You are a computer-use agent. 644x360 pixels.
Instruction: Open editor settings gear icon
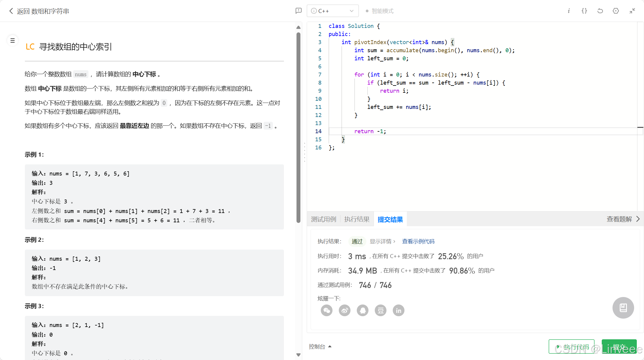click(616, 11)
